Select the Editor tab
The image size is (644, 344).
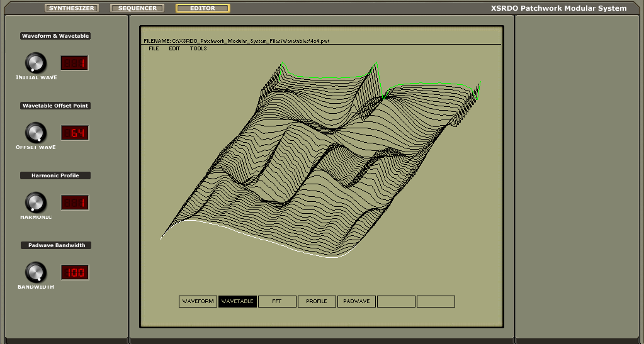click(x=203, y=8)
